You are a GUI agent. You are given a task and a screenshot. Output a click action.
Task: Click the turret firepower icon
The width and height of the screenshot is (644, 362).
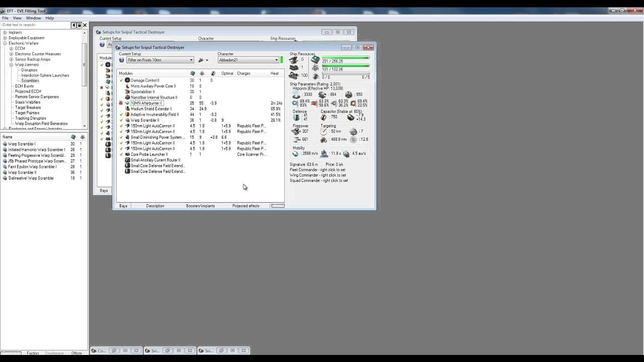coord(296,132)
